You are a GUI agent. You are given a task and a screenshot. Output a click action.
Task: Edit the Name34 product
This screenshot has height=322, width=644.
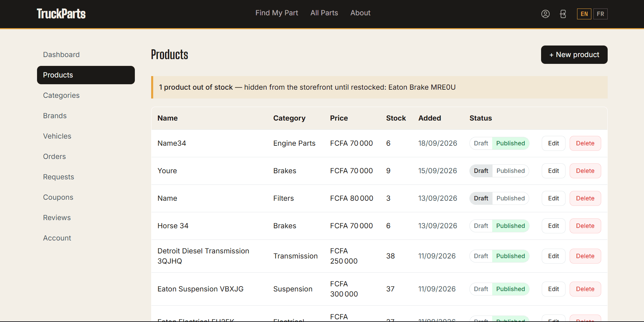point(553,143)
